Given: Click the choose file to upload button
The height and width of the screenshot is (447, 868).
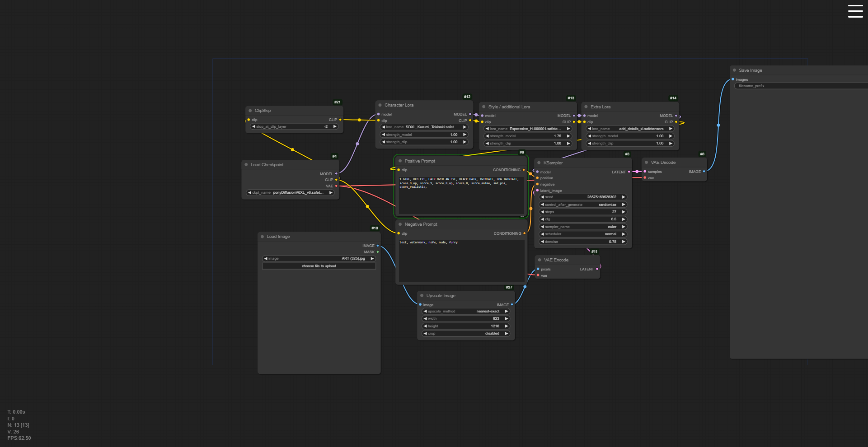Looking at the screenshot, I should tap(319, 266).
